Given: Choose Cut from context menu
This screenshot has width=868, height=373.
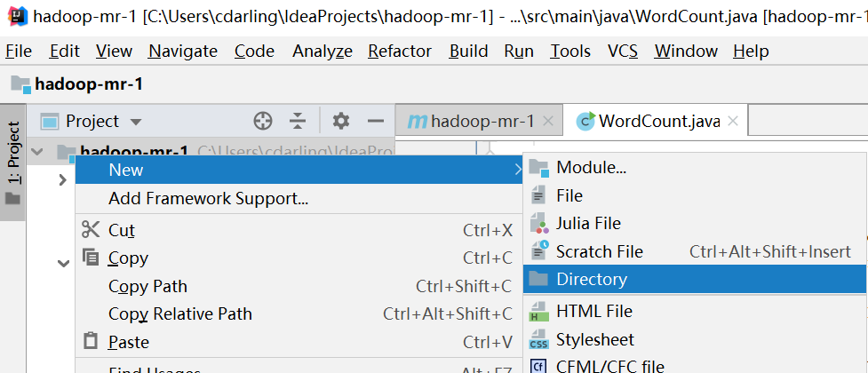Looking at the screenshot, I should point(299,230).
